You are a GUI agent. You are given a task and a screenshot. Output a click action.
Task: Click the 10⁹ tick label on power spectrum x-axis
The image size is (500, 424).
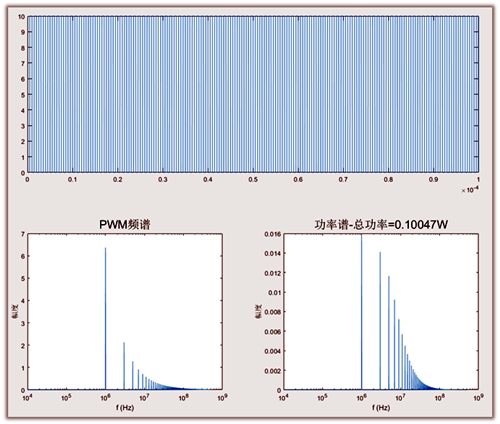point(478,397)
